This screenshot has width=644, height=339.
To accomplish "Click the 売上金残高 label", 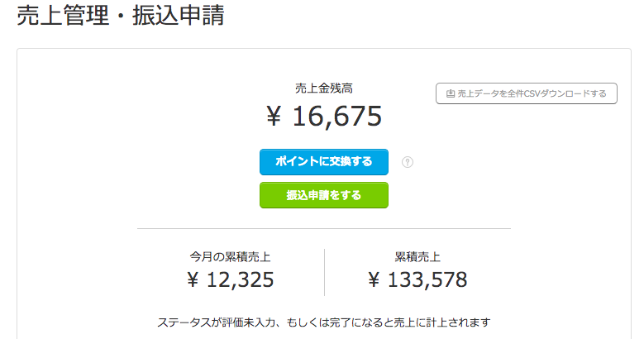I will point(323,88).
